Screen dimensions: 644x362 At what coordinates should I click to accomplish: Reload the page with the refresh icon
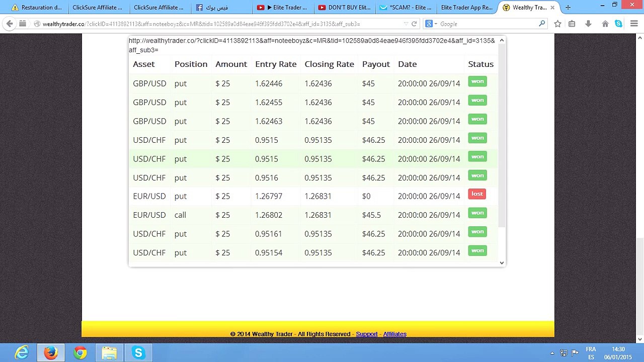(x=414, y=24)
